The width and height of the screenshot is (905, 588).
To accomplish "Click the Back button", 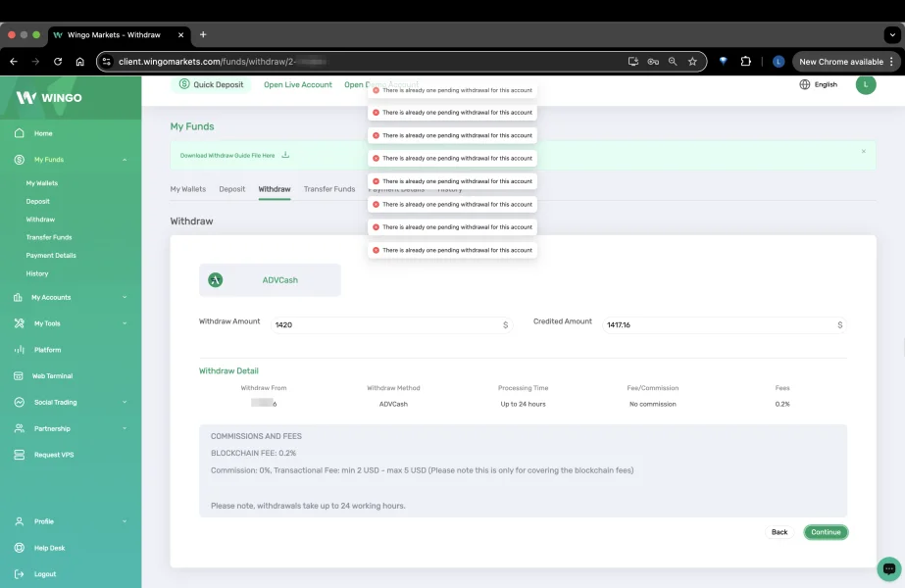I will tap(779, 532).
